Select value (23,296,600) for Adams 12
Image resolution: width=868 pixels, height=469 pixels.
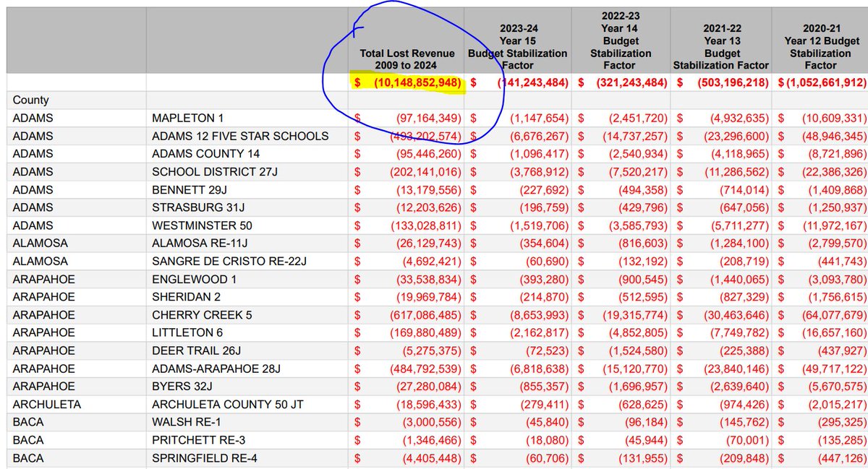point(737,136)
